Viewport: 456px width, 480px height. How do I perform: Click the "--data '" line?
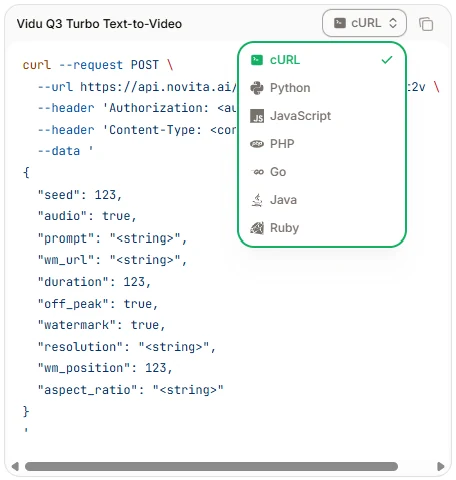click(x=65, y=151)
